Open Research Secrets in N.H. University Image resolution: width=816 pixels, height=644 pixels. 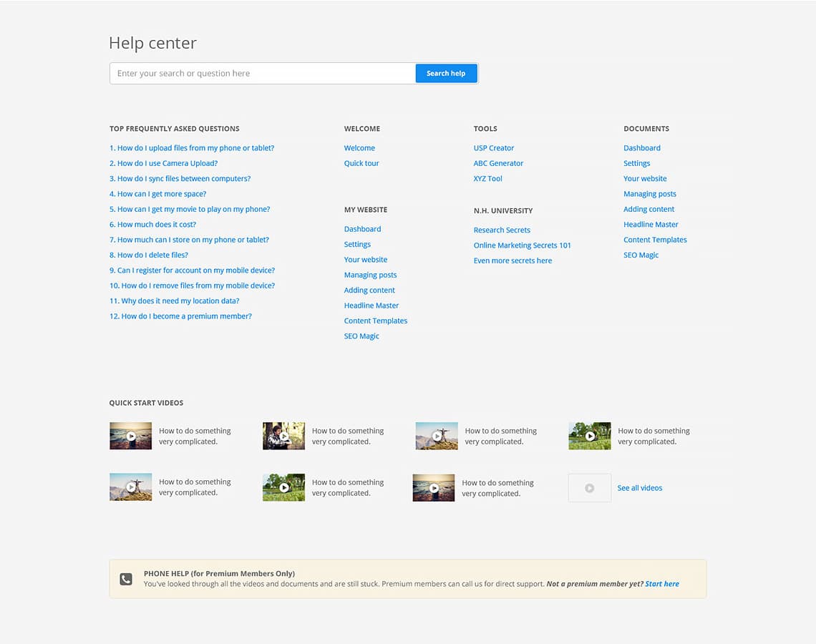[x=502, y=230]
